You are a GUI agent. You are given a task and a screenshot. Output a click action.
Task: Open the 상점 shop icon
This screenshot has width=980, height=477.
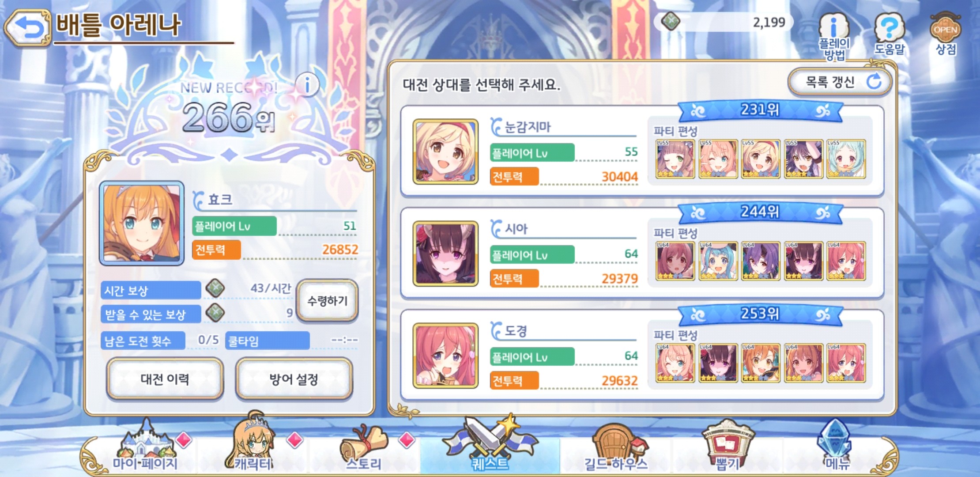pyautogui.click(x=945, y=33)
